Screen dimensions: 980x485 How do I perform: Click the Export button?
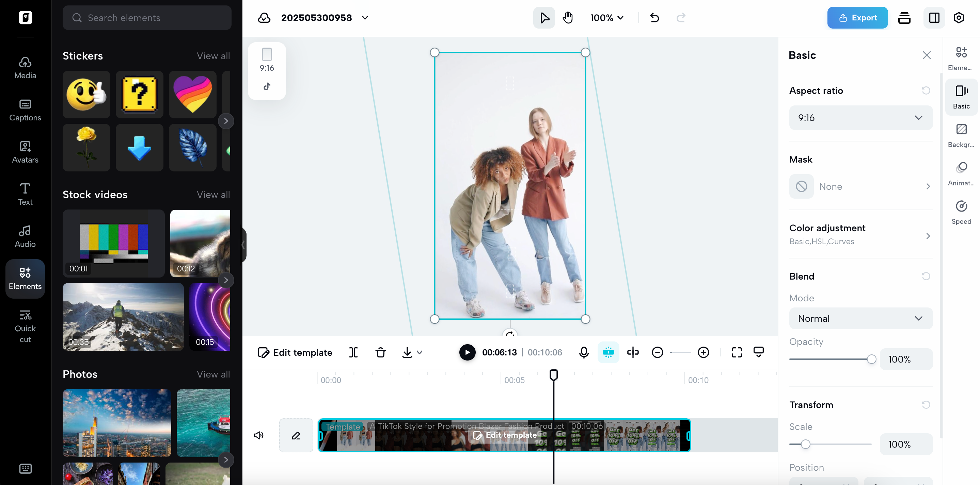coord(857,17)
